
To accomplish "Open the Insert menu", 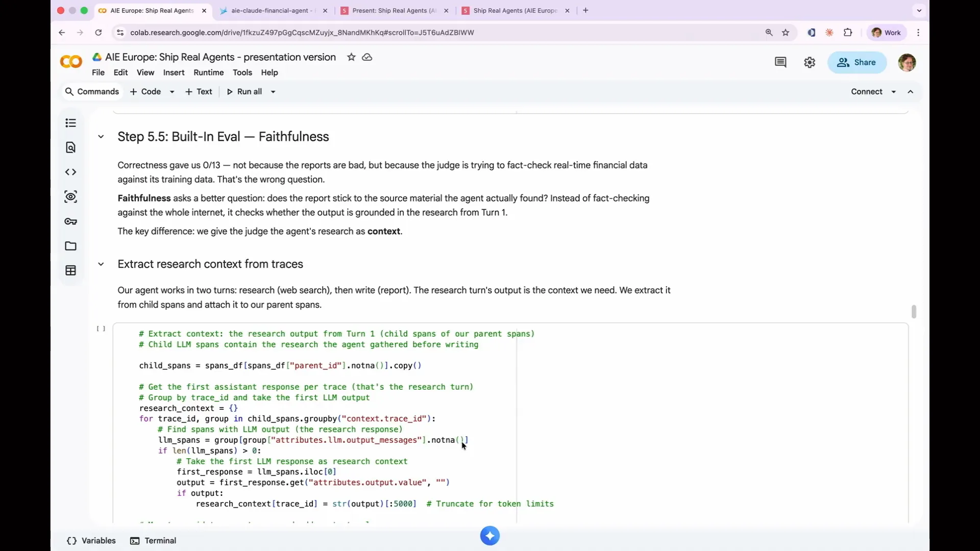I will (174, 72).
